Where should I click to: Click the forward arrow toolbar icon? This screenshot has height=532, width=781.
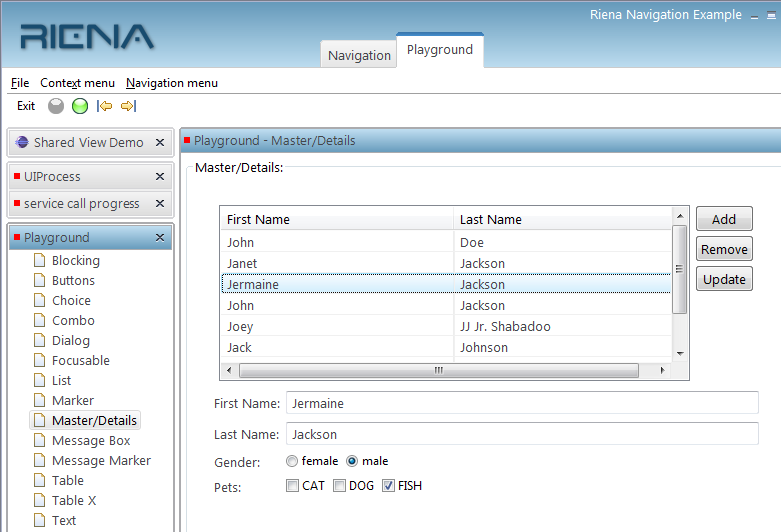coord(128,106)
